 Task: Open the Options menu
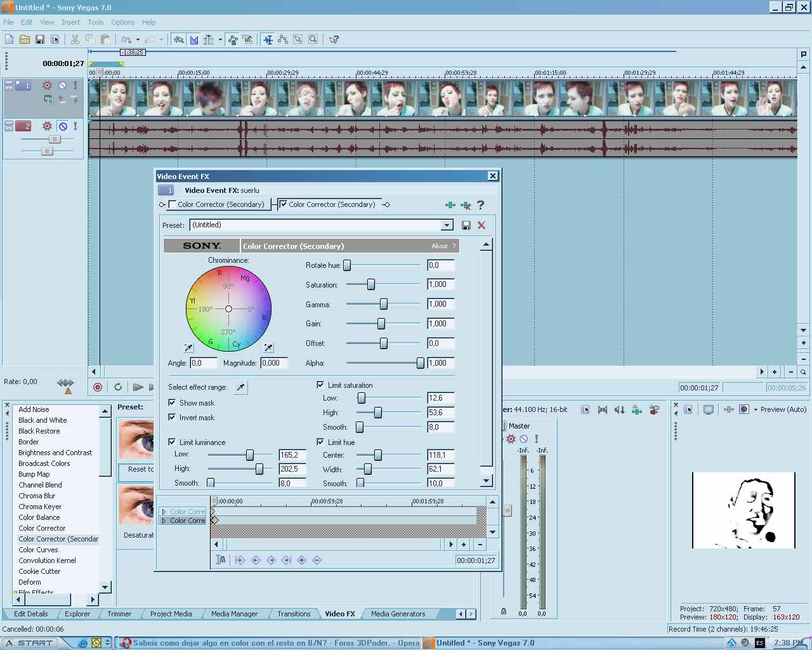tap(123, 22)
